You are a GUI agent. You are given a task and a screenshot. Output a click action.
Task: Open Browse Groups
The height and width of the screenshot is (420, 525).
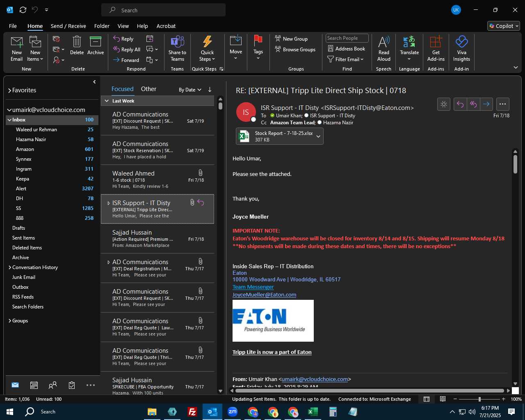pyautogui.click(x=295, y=49)
